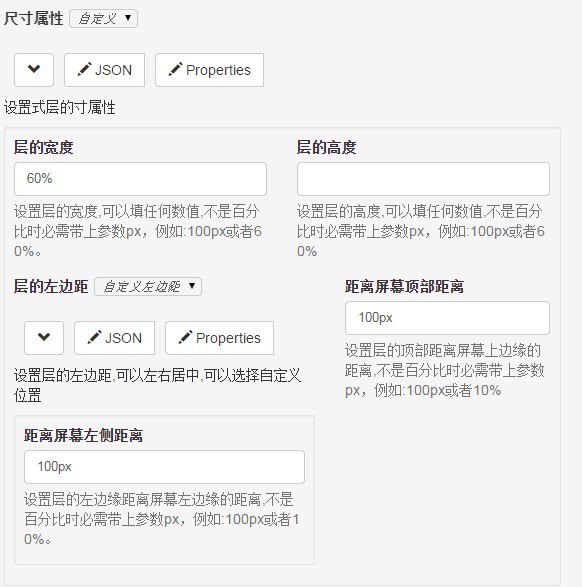Viewport: 582px width, 587px height.
Task: Click the 设置式层的寸属性 description text
Action: pyautogui.click(x=60, y=107)
